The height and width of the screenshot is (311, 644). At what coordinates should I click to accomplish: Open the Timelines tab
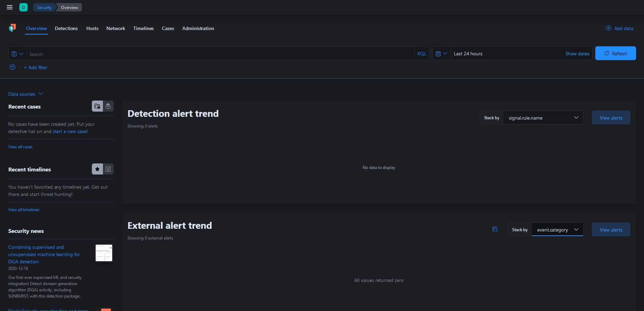[x=143, y=28]
